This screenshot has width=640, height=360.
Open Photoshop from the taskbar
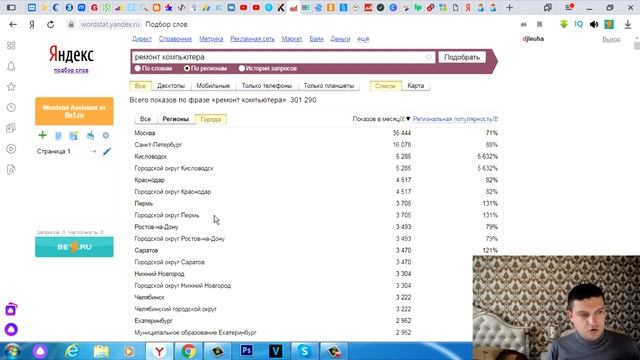pos(247,350)
